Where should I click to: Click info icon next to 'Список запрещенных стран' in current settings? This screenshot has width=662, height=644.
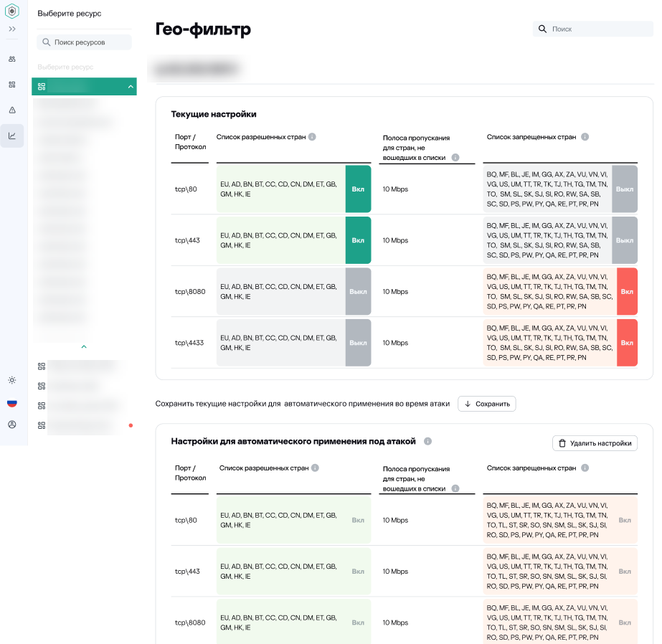point(585,137)
